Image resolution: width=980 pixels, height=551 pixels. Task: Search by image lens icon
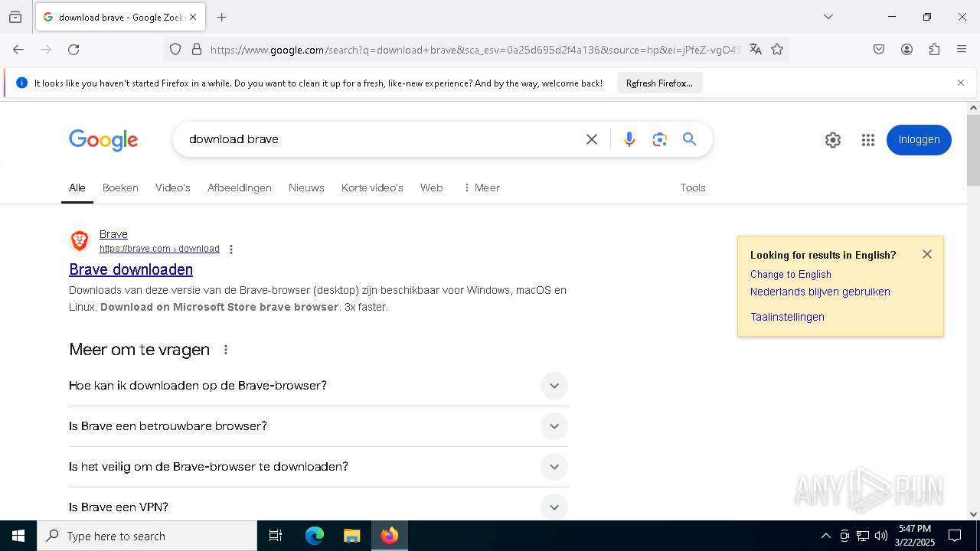tap(660, 139)
